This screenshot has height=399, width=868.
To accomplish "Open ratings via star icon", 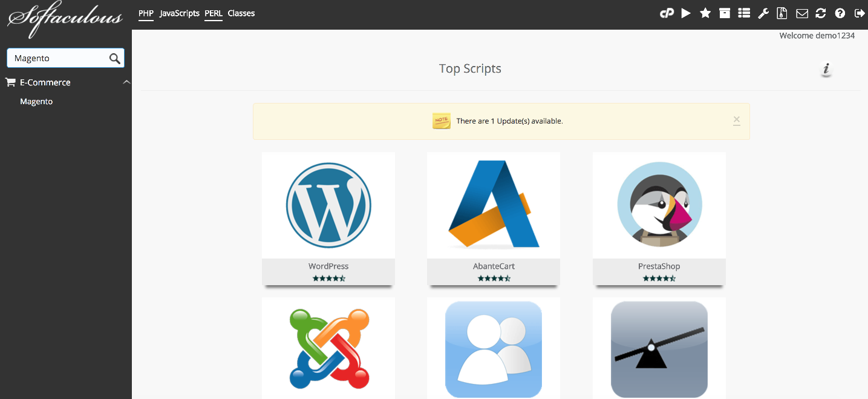I will click(705, 13).
